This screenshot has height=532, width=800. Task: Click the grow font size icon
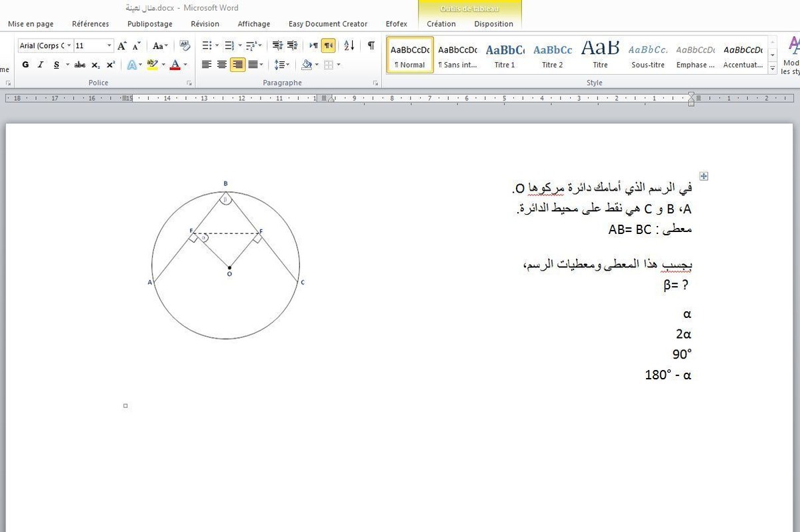click(122, 45)
